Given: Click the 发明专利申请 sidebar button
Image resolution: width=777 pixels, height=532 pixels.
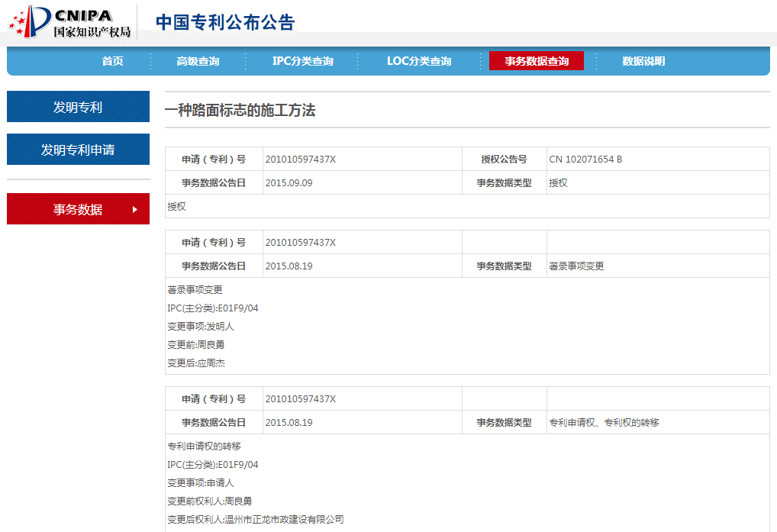Looking at the screenshot, I should coord(78,150).
